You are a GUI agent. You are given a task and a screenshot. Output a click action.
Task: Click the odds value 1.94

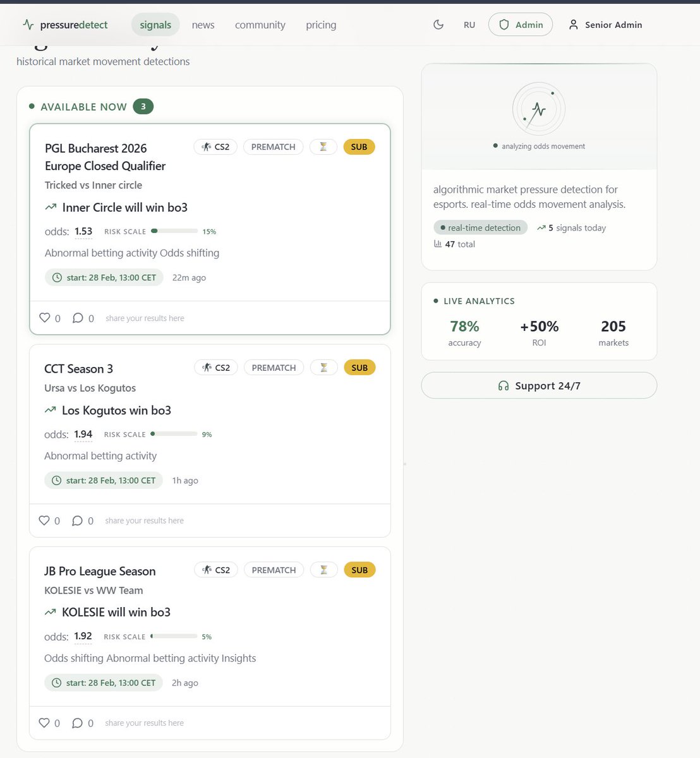(83, 434)
